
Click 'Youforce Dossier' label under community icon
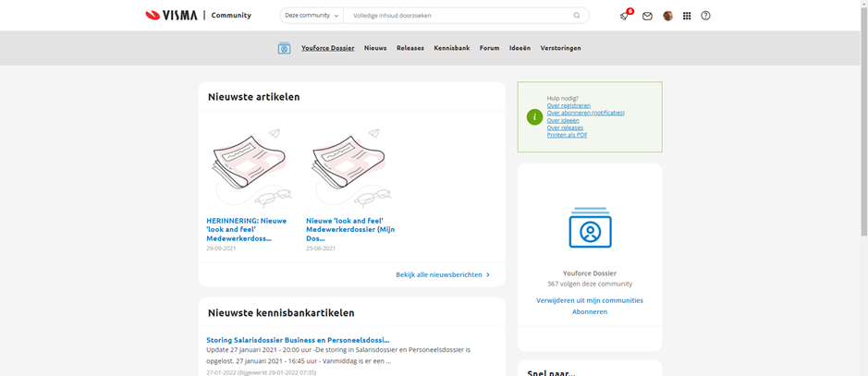[590, 273]
